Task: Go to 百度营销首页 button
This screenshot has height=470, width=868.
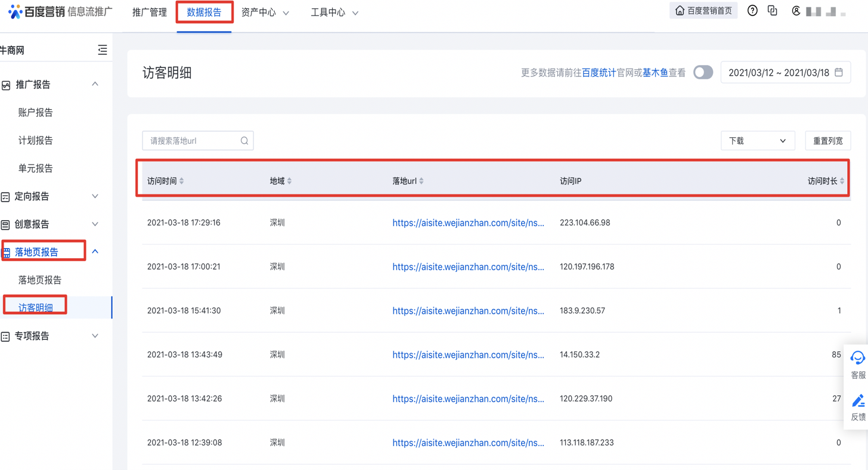Action: coord(703,11)
